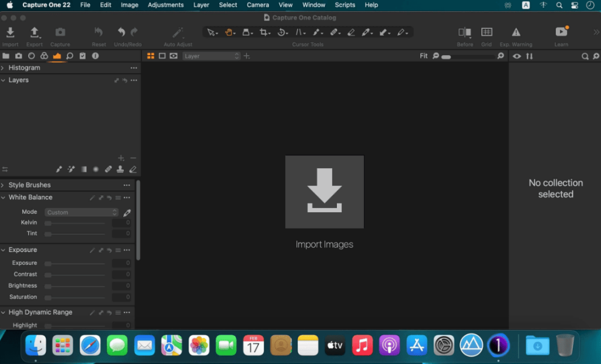
Task: Pick the White Balance eyedropper
Action: [x=127, y=212]
